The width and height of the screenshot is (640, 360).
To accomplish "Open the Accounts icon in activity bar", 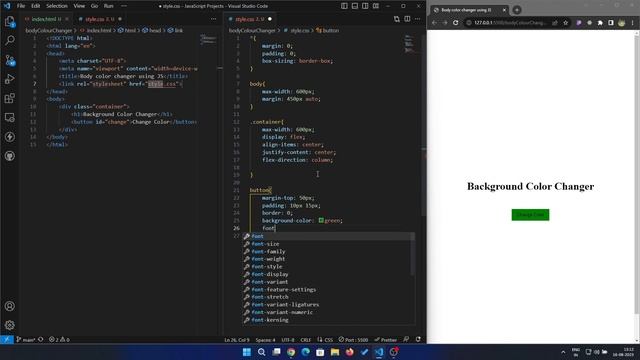I will pyautogui.click(x=10, y=306).
